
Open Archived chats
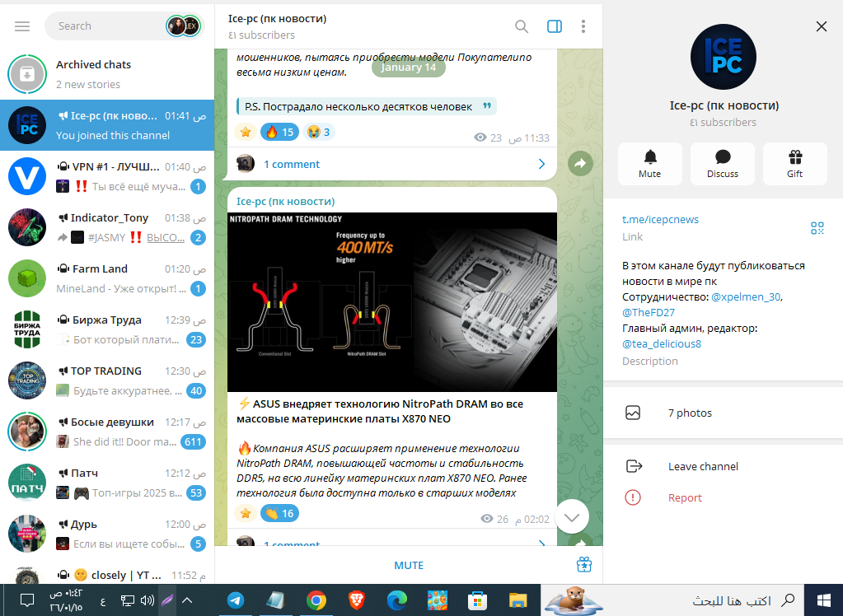point(107,74)
